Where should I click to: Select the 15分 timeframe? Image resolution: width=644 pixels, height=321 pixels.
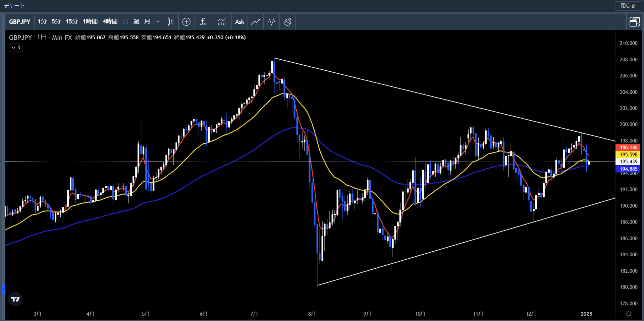click(72, 21)
